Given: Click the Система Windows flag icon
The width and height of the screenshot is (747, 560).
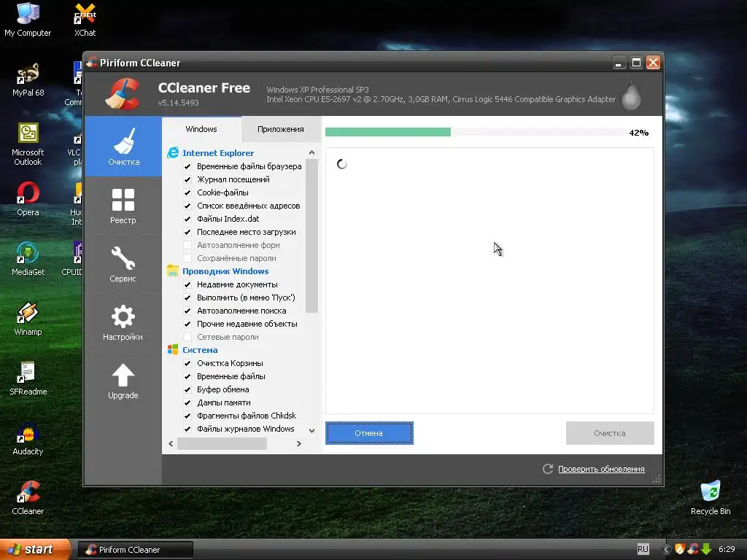Looking at the screenshot, I should pos(173,349).
